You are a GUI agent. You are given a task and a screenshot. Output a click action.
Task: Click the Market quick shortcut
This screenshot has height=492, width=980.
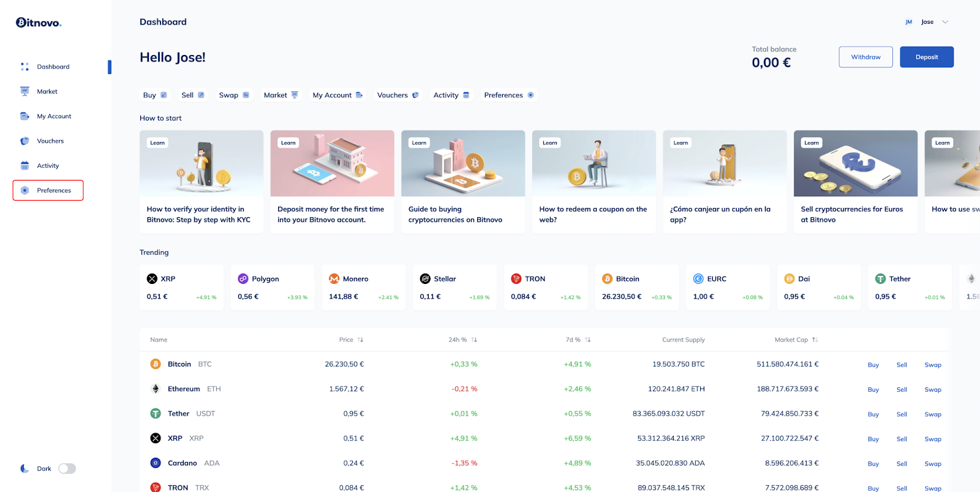(x=281, y=95)
